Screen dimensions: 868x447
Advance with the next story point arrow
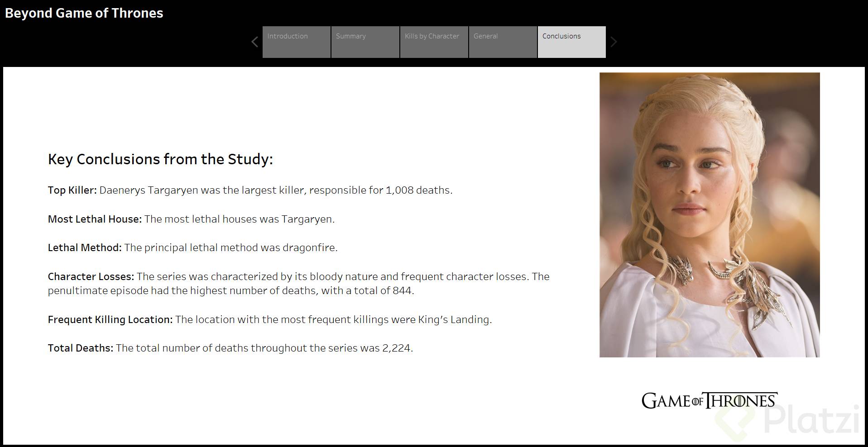(x=614, y=42)
